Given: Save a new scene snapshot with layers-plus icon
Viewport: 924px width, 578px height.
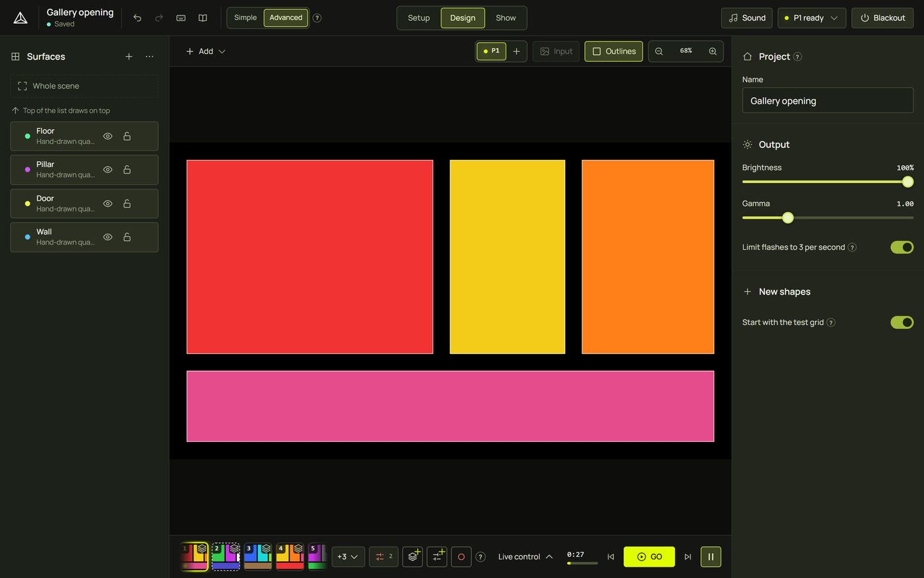Looking at the screenshot, I should 412,557.
